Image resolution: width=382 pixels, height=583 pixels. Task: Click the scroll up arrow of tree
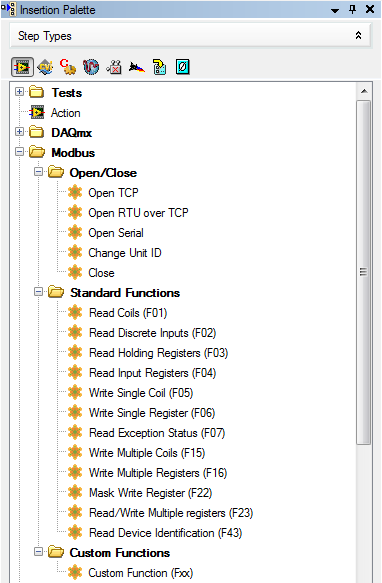click(x=364, y=91)
